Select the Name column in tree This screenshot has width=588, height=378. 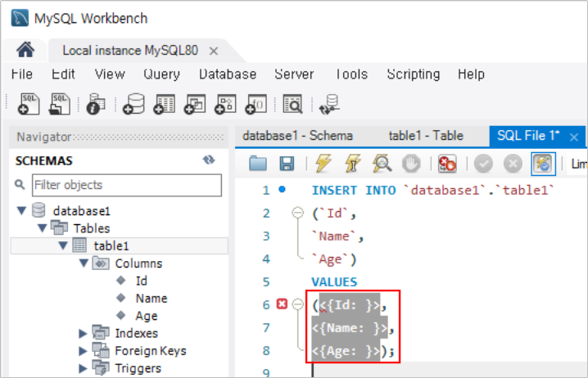pos(152,298)
